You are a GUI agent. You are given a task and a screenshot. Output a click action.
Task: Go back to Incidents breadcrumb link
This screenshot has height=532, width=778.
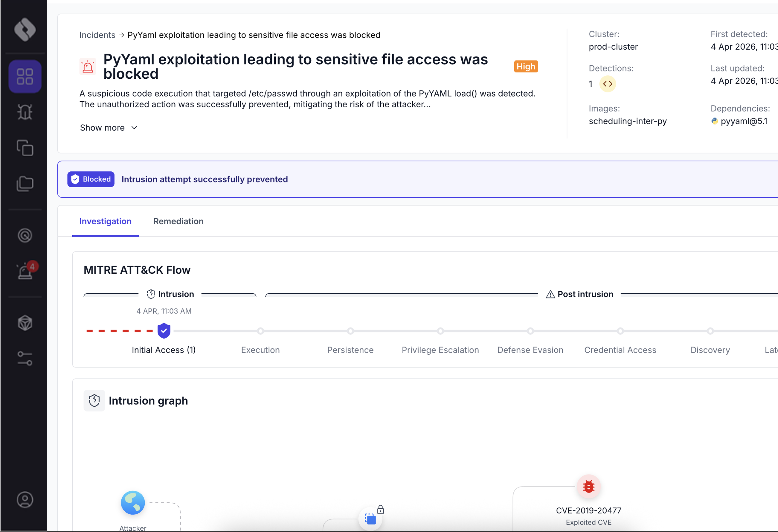tap(97, 35)
